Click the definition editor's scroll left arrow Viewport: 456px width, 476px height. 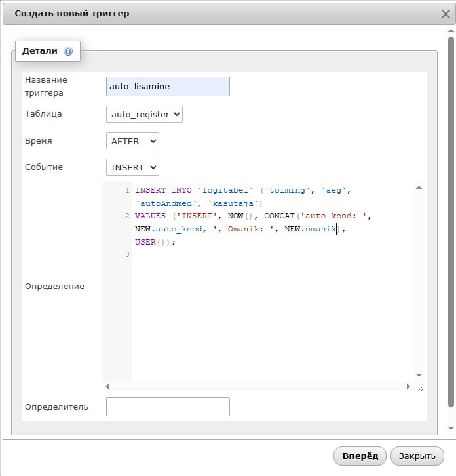click(107, 387)
